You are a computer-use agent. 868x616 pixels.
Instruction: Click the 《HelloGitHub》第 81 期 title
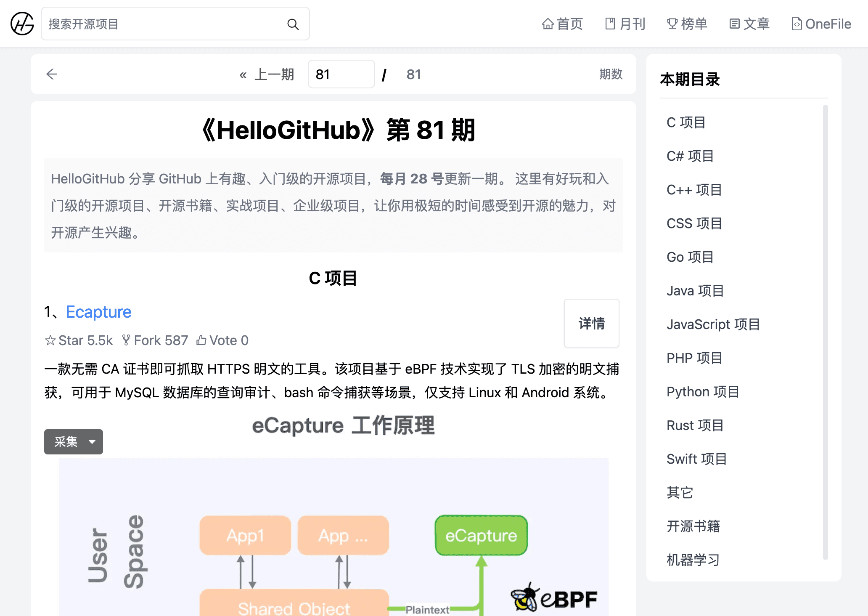click(x=339, y=130)
